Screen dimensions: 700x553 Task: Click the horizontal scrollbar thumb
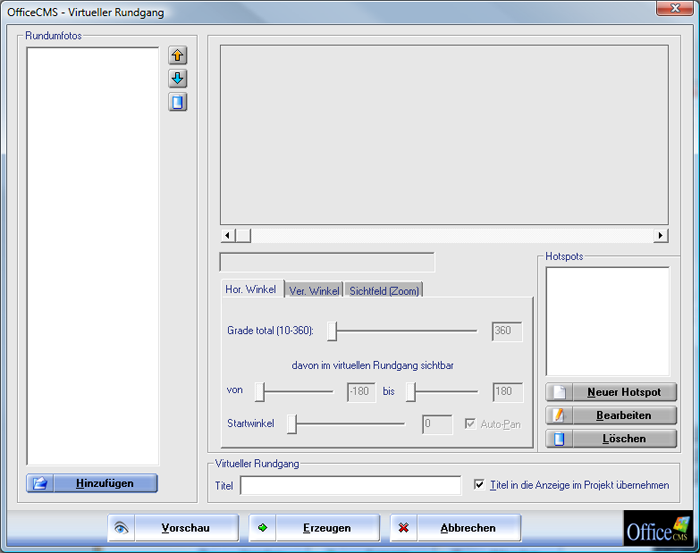tap(243, 235)
